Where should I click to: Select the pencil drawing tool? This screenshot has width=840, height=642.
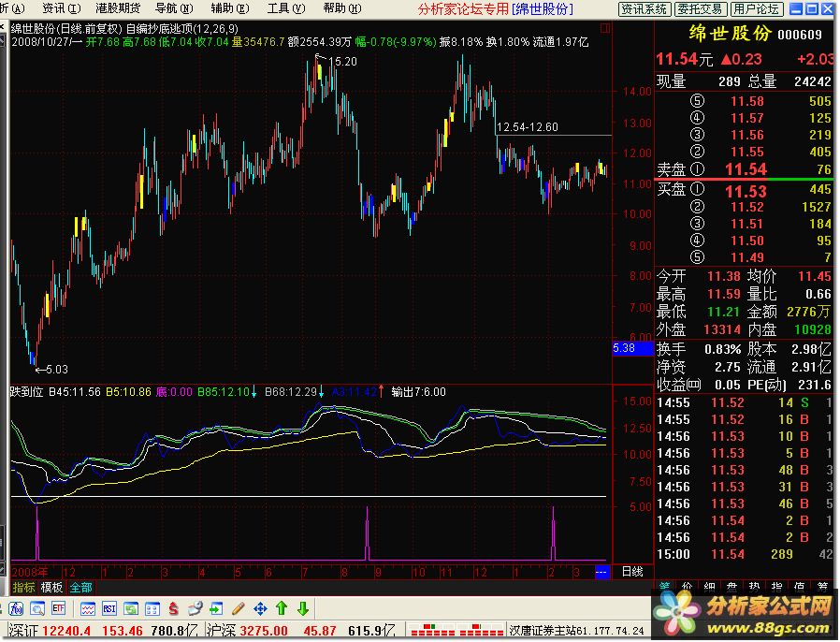(x=239, y=608)
